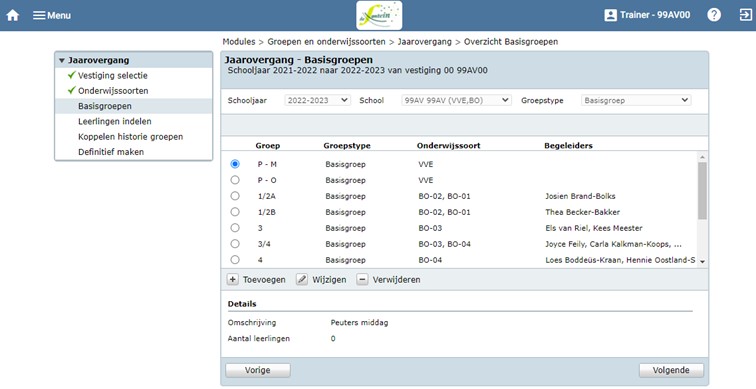Screen dimensions: 756x389
Task: Click the school logo in header
Action: coord(379,15)
